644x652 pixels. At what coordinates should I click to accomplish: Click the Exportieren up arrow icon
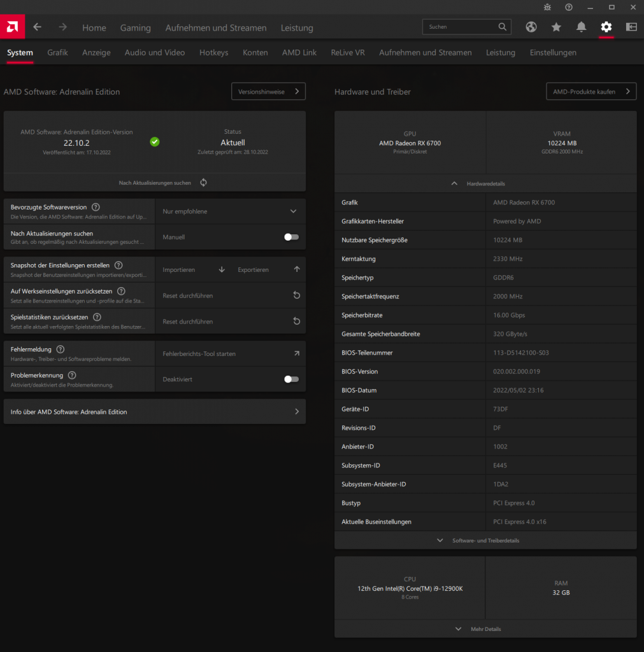297,269
